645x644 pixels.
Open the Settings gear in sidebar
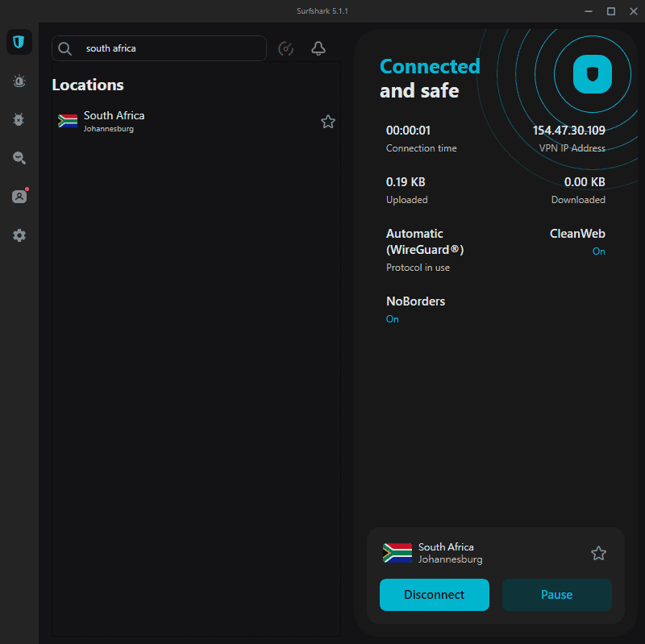point(19,235)
